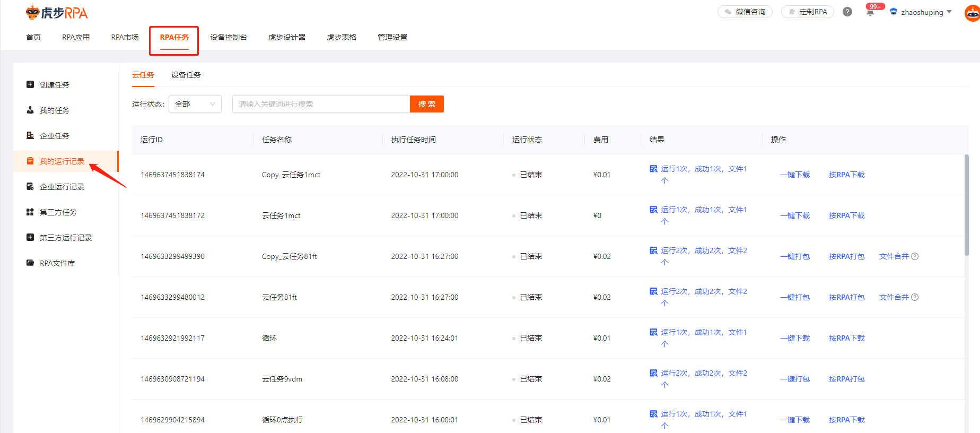This screenshot has width=980, height=433.
Task: Switch to the 云任务 tab
Action: coord(143,75)
